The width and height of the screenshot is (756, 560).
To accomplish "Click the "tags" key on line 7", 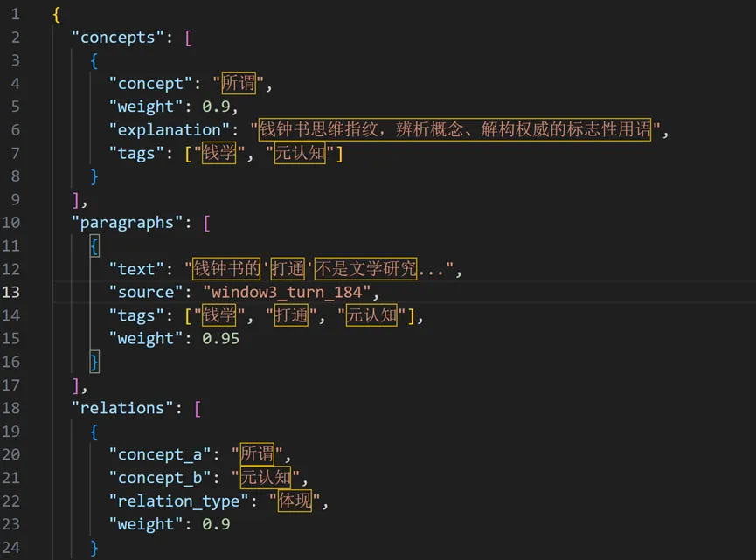I will tap(136, 153).
